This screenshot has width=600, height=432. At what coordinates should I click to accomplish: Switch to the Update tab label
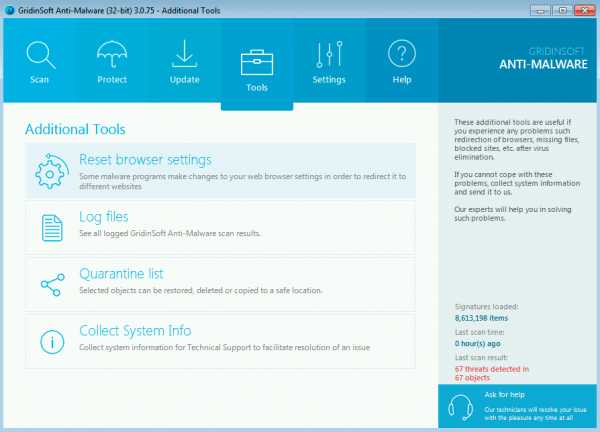point(184,80)
